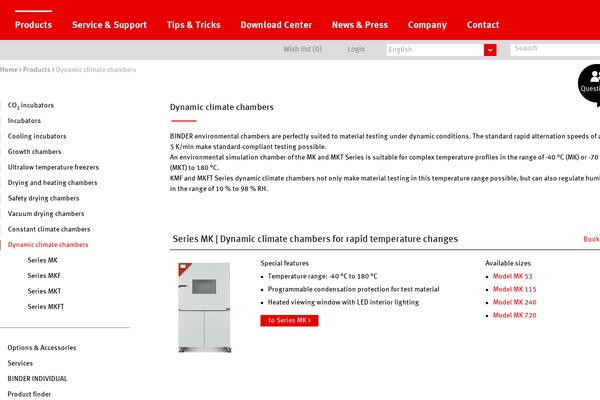Click the 'to Series MK' button

[x=289, y=320]
